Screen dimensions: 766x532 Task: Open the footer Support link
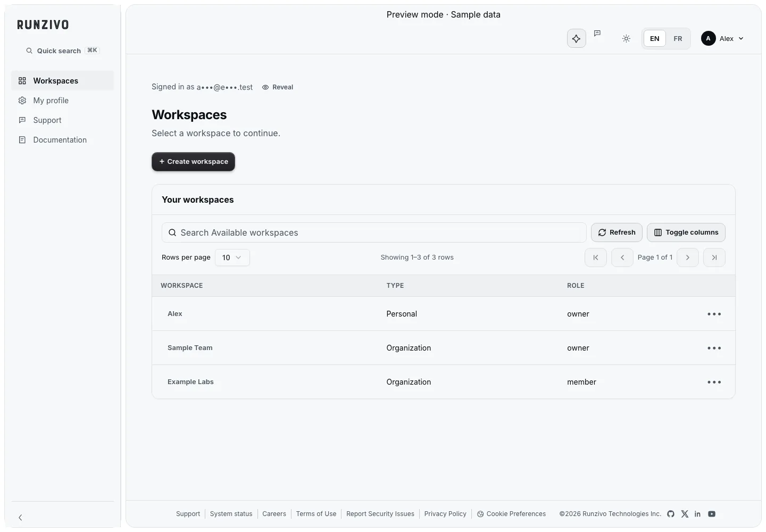tap(188, 514)
